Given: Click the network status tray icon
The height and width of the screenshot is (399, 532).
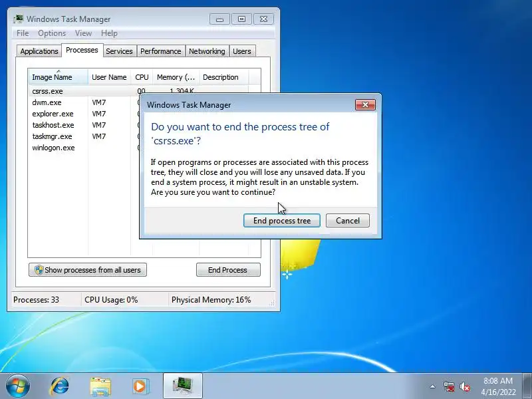Looking at the screenshot, I should (x=448, y=386).
